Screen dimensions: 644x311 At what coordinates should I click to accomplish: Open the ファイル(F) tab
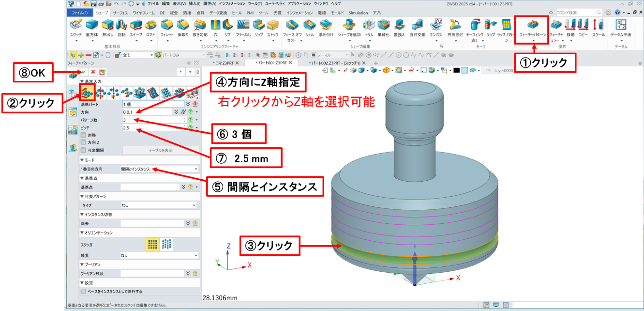coord(79,13)
